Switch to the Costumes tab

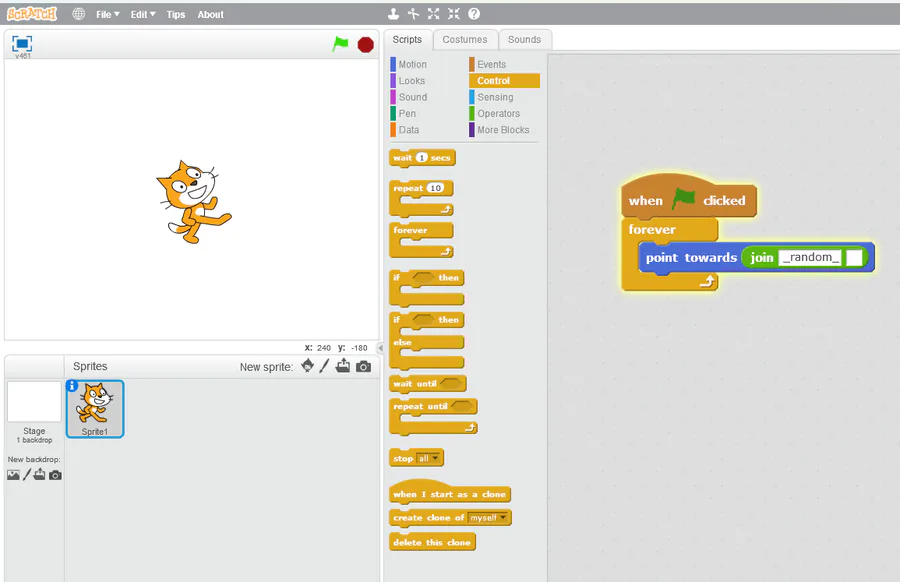464,40
